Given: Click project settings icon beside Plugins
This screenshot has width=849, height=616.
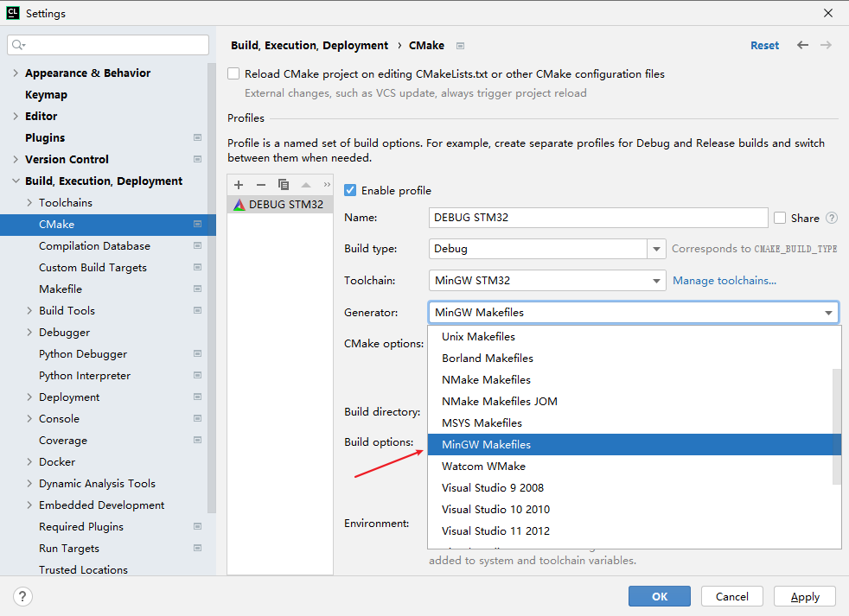Looking at the screenshot, I should point(198,137).
